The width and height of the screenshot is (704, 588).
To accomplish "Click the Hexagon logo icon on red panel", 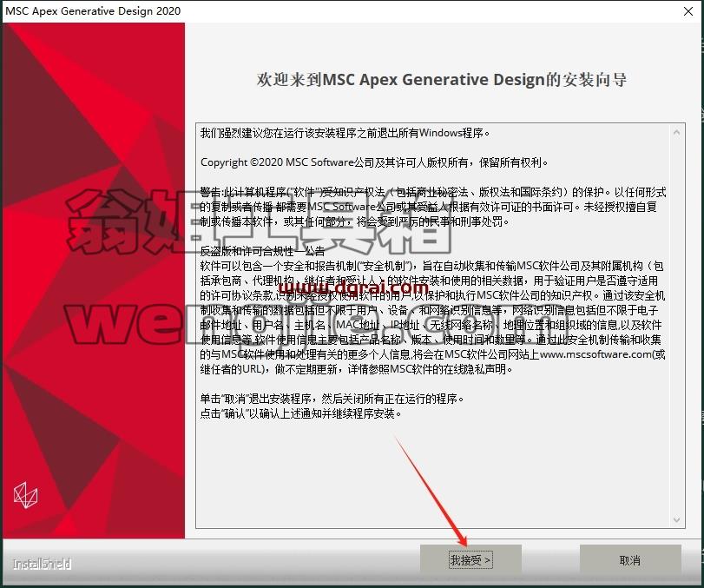I will (x=25, y=495).
